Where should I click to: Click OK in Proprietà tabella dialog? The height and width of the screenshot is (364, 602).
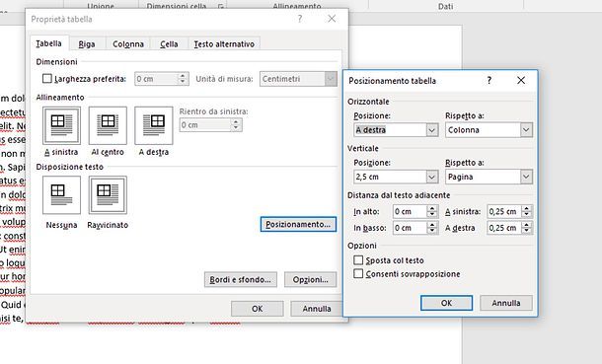[258, 309]
